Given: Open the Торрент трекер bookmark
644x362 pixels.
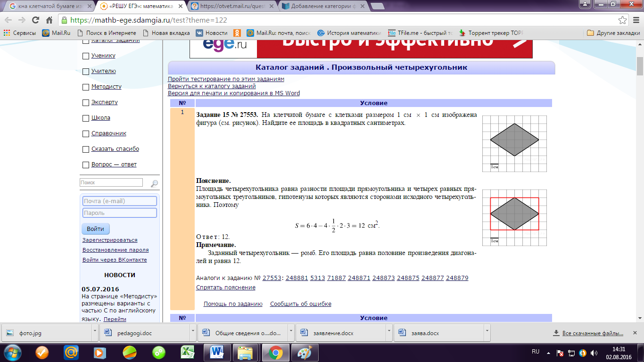Looking at the screenshot, I should [491, 33].
